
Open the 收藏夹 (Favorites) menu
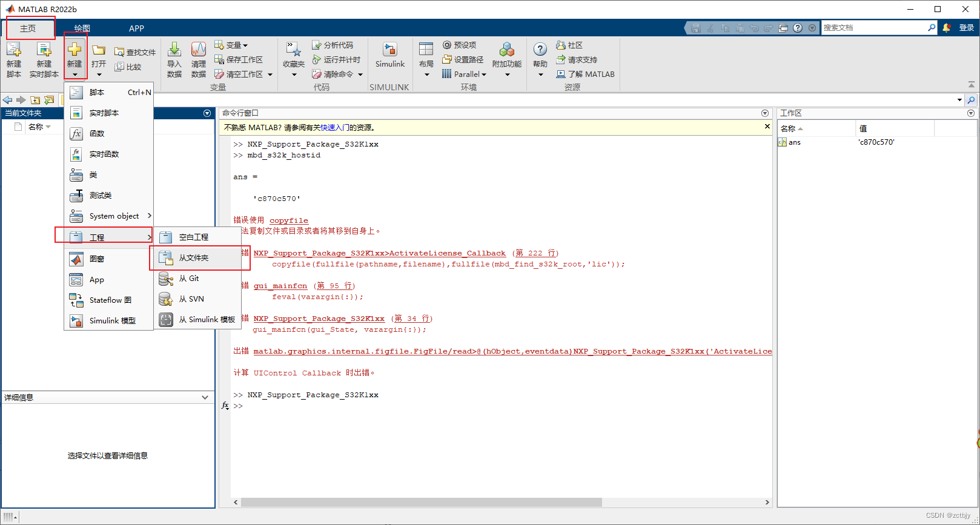(x=294, y=59)
